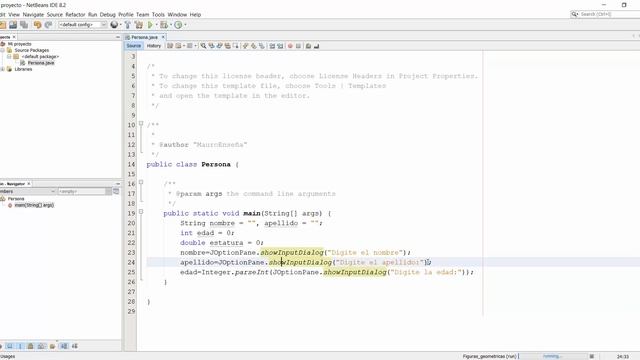Click the Uncomment icon in editor toolbar
Image resolution: width=640 pixels, height=360 pixels.
click(x=316, y=46)
